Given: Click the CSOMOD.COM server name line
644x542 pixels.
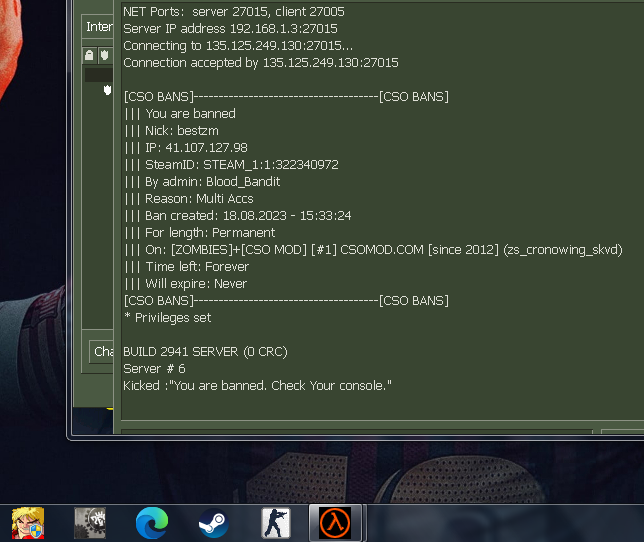Looking at the screenshot, I should (x=373, y=250).
